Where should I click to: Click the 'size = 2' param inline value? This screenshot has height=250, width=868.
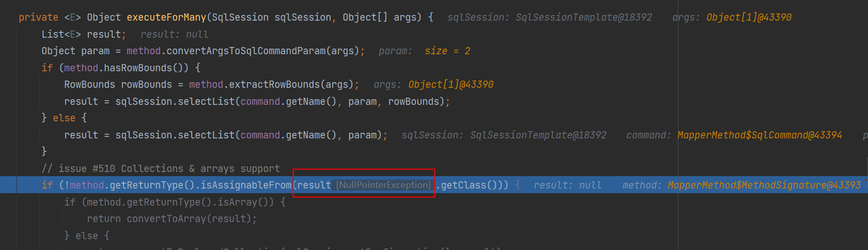[x=447, y=51]
